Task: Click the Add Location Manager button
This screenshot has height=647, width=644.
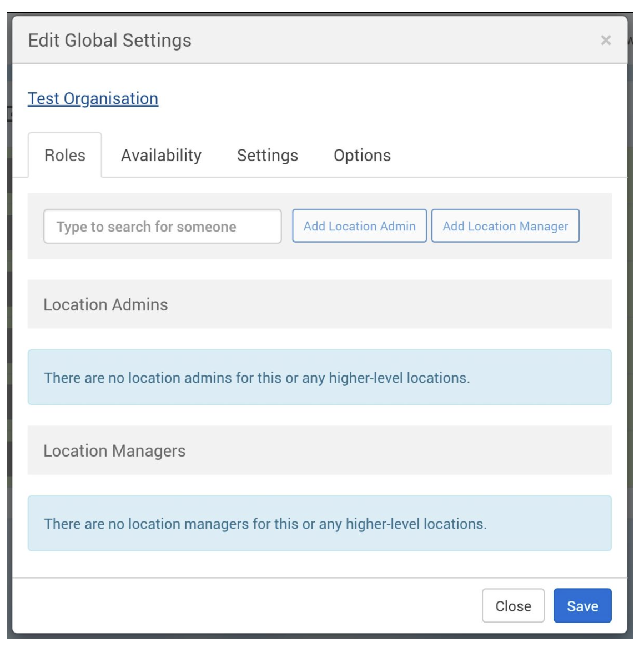Action: click(505, 226)
